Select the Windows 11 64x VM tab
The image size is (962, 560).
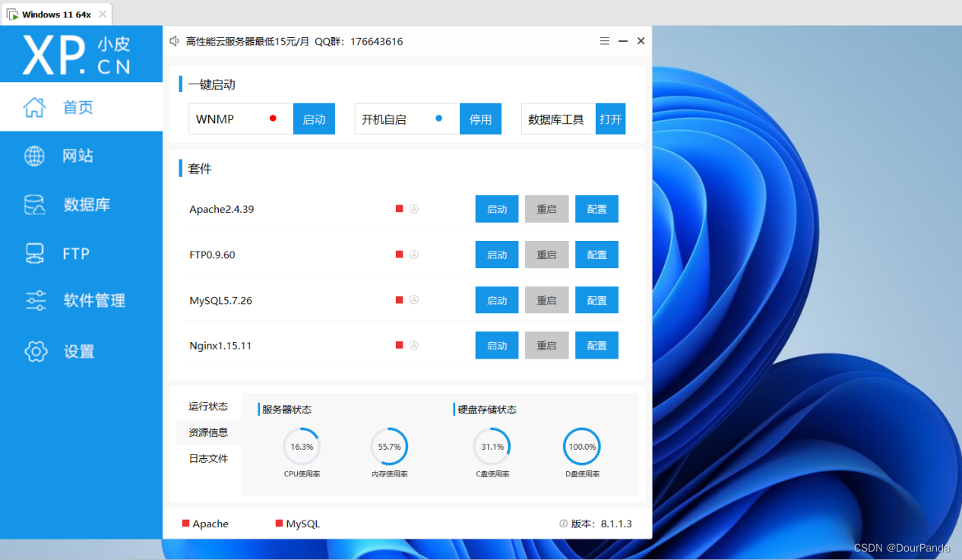click(x=57, y=14)
